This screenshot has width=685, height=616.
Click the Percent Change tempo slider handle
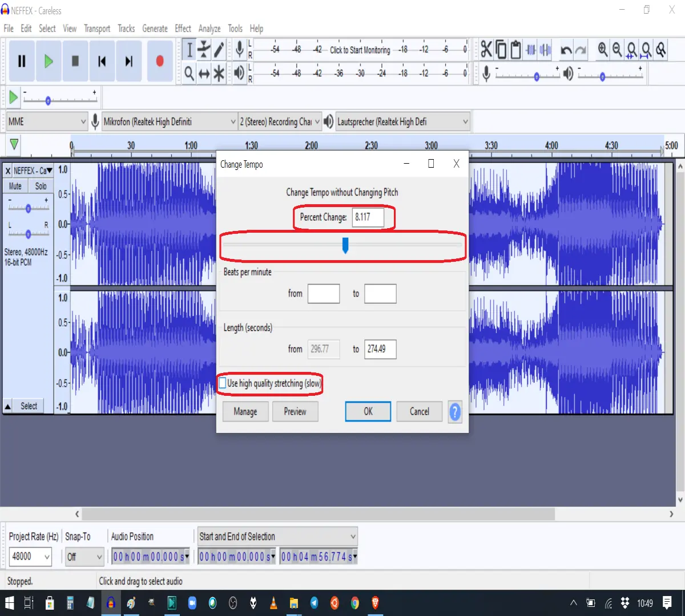[345, 245]
